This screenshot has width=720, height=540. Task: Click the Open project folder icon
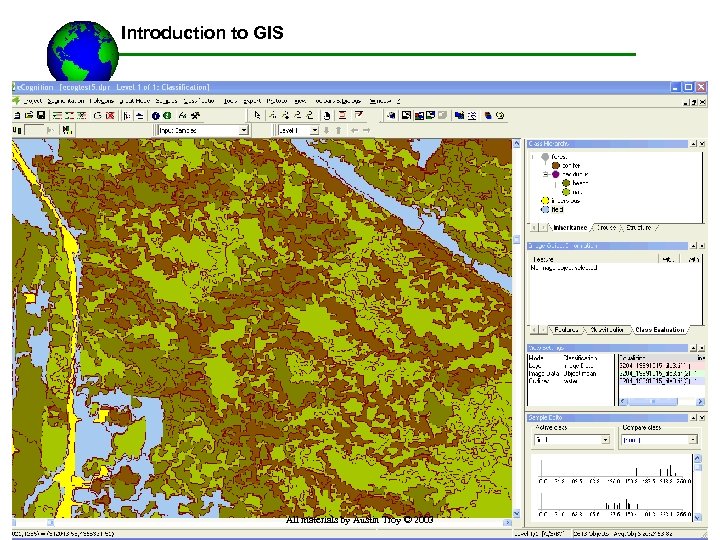tap(30, 115)
